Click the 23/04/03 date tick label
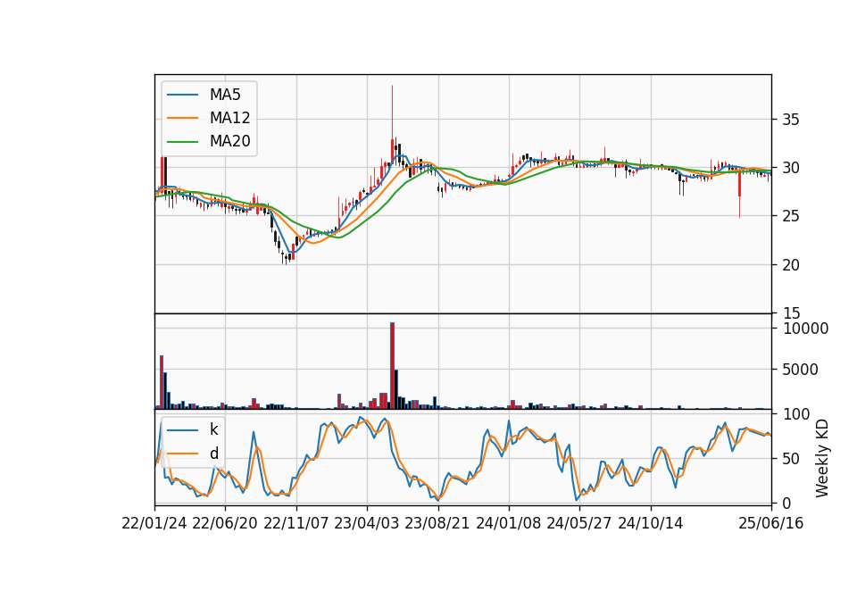This screenshot has height=616, width=857. click(x=367, y=523)
